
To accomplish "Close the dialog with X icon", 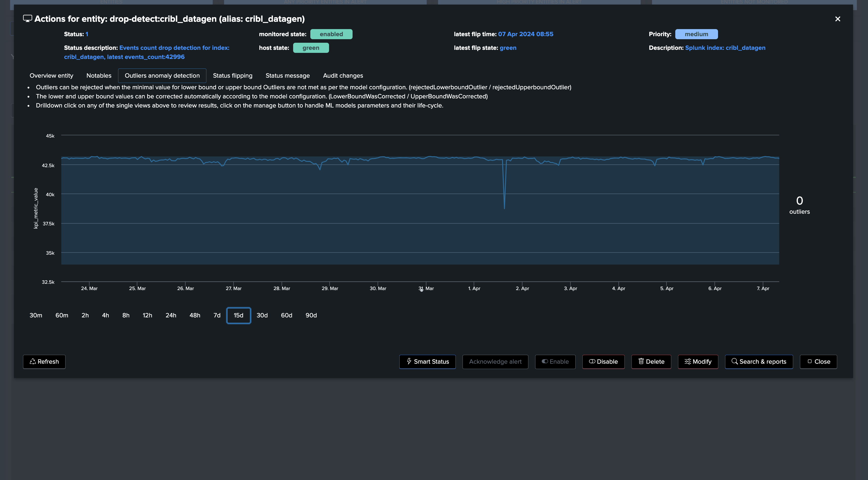I will point(837,19).
